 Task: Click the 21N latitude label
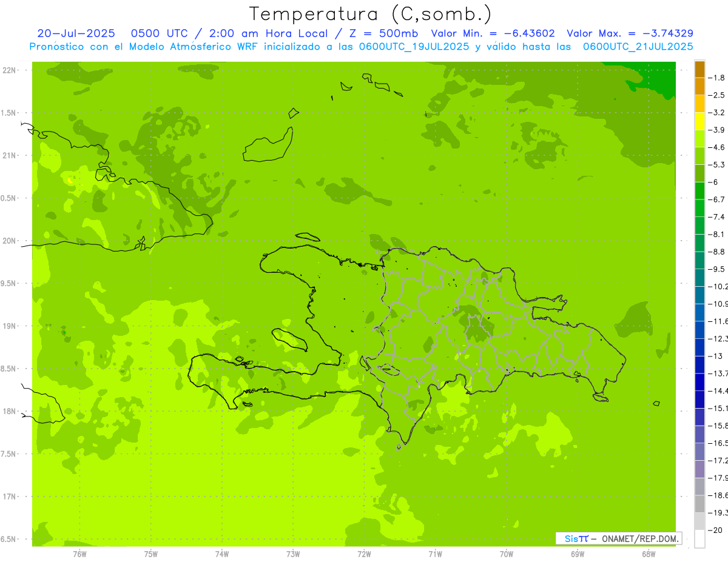pos(10,156)
